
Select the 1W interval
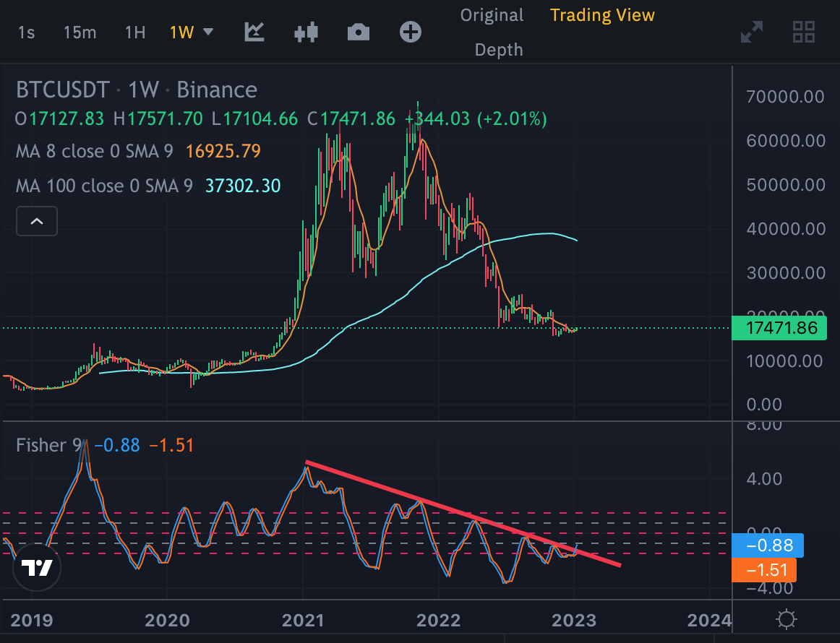(181, 33)
